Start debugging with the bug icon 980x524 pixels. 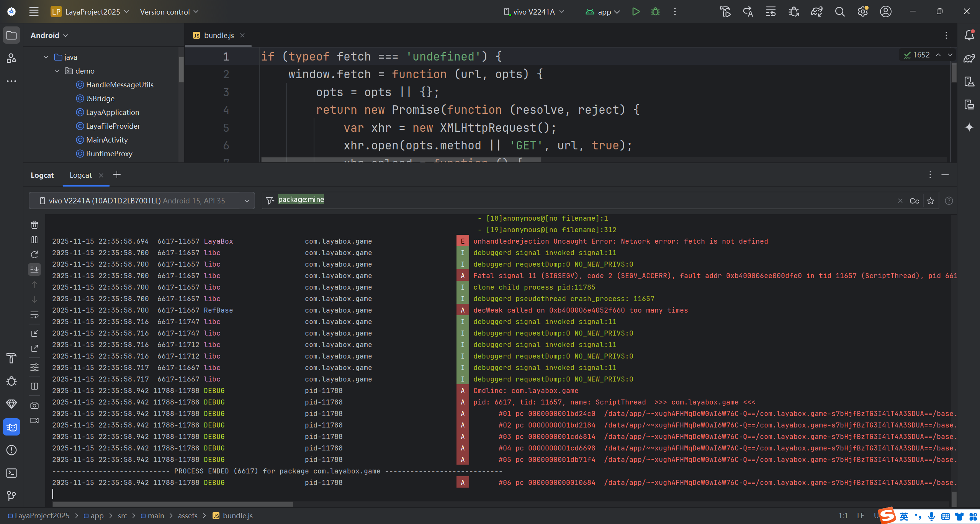(655, 12)
